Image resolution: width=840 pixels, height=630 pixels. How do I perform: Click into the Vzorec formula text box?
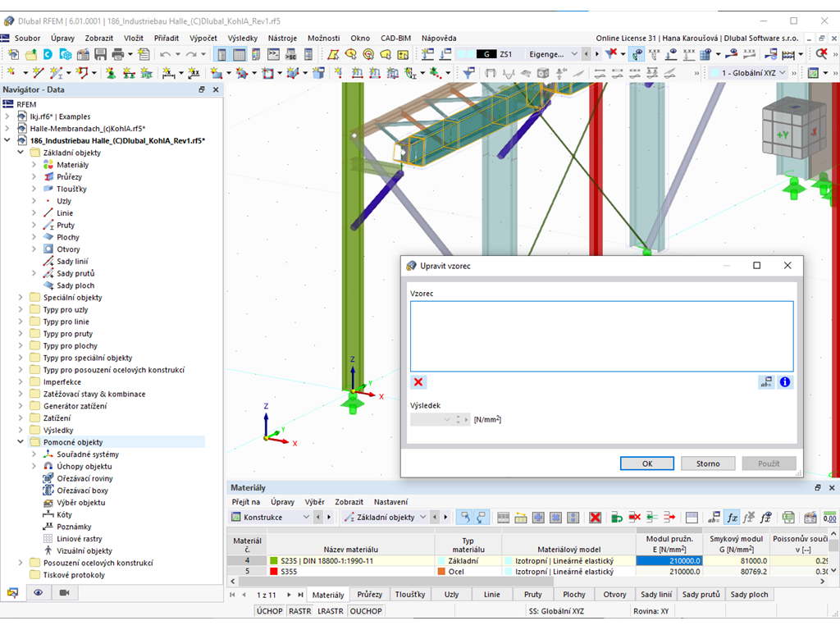click(x=601, y=336)
